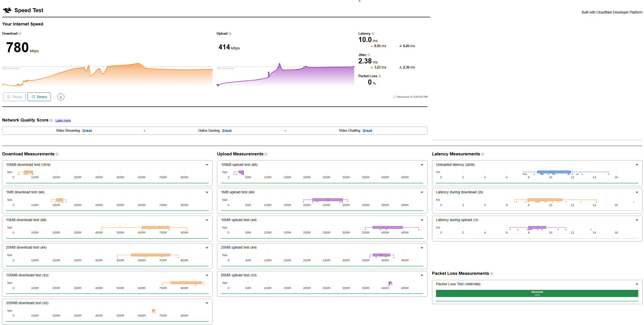The height and width of the screenshot is (325, 644).
Task: Pause the speed test
Action: pyautogui.click(x=14, y=97)
